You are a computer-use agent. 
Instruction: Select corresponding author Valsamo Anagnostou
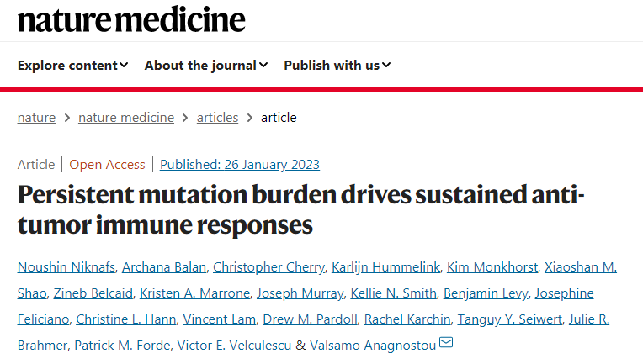[372, 345]
